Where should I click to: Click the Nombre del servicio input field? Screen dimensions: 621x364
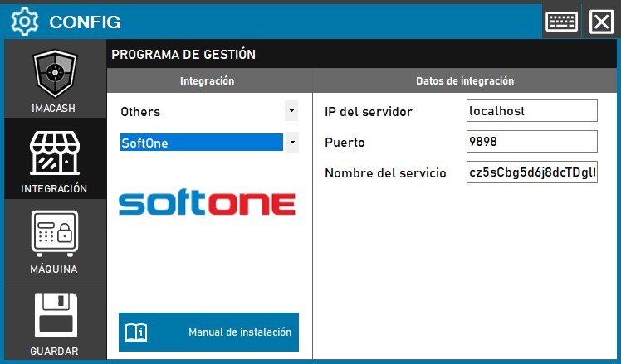point(532,173)
